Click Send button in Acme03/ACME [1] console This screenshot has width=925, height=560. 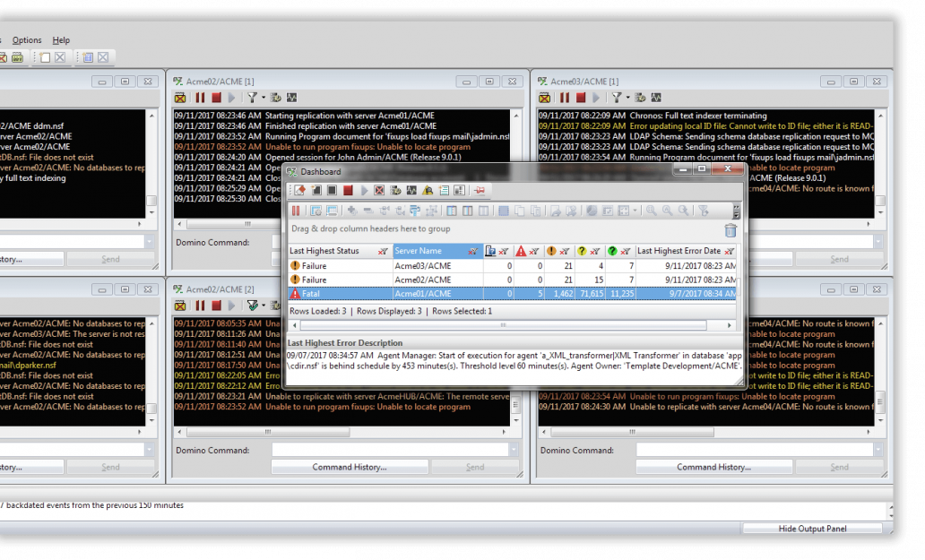(x=839, y=259)
